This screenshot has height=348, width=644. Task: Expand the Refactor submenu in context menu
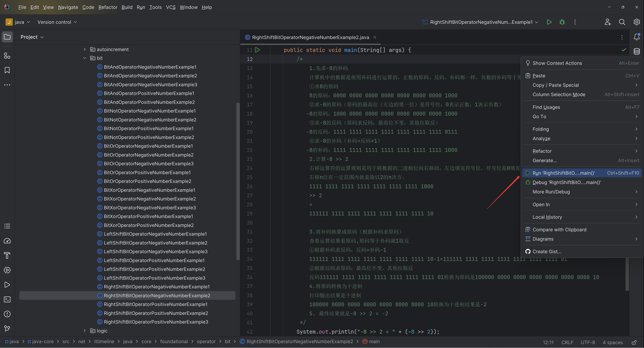click(x=582, y=151)
